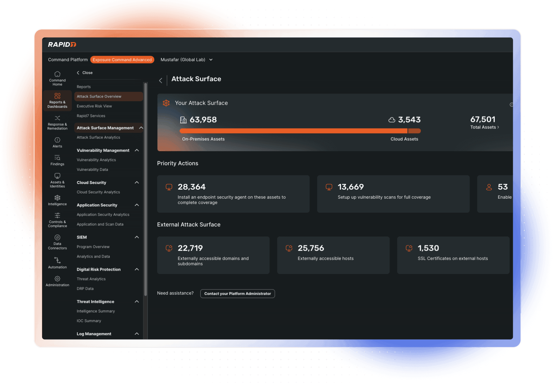Select Executive Risk View report
The image size is (553, 392).
point(94,106)
